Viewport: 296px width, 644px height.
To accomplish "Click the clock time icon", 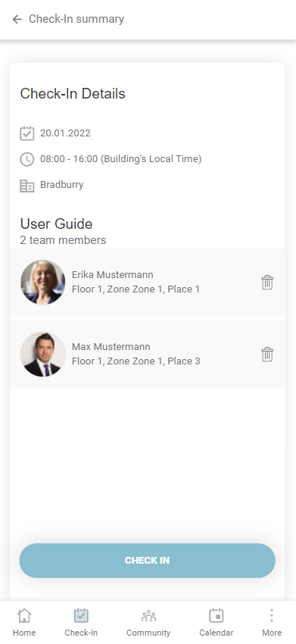I will (x=27, y=159).
